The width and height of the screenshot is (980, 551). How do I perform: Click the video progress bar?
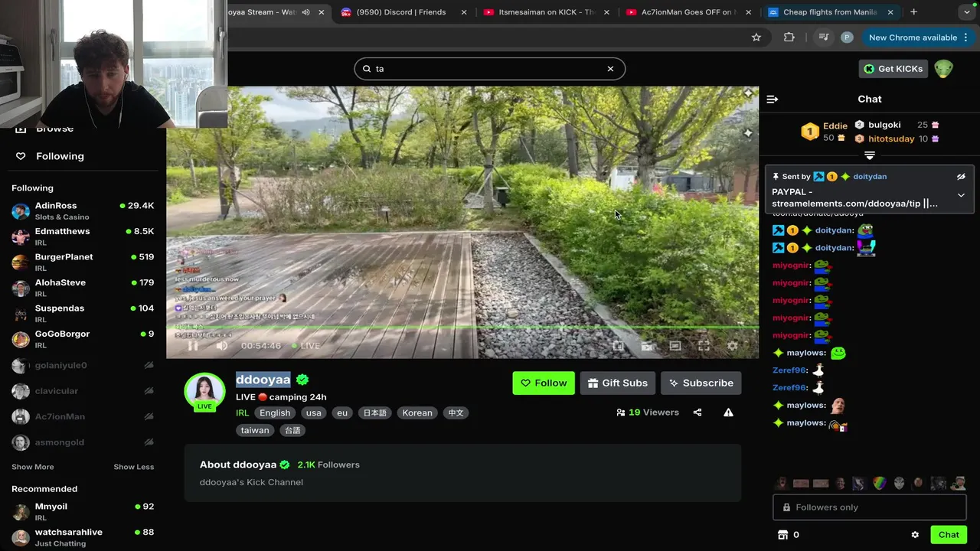click(462, 328)
